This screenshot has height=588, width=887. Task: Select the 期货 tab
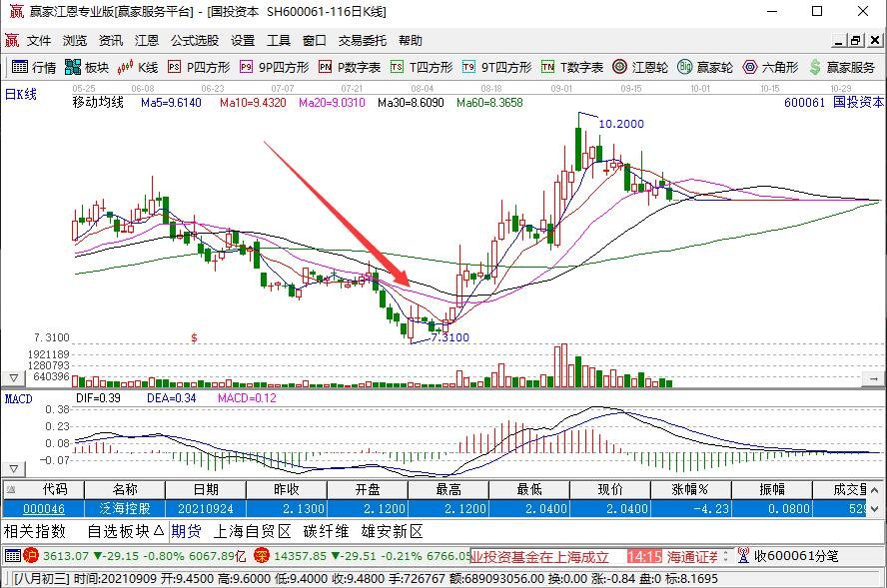click(186, 531)
